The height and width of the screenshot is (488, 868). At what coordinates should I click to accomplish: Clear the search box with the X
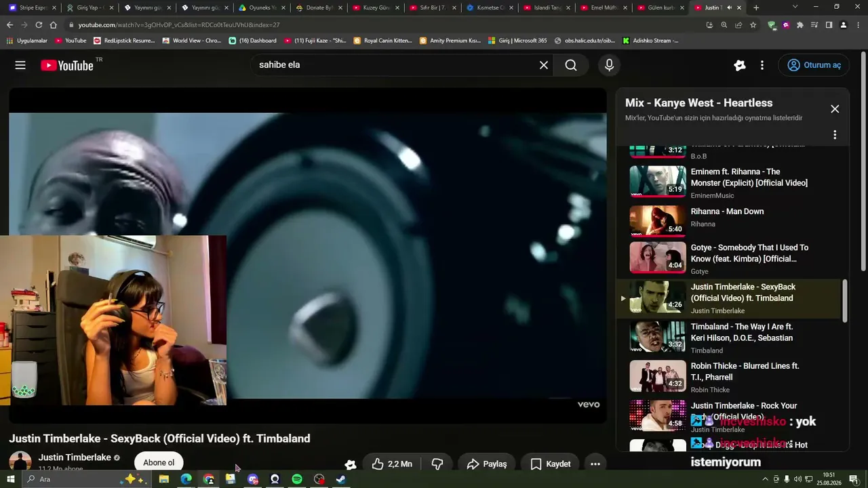tap(544, 65)
